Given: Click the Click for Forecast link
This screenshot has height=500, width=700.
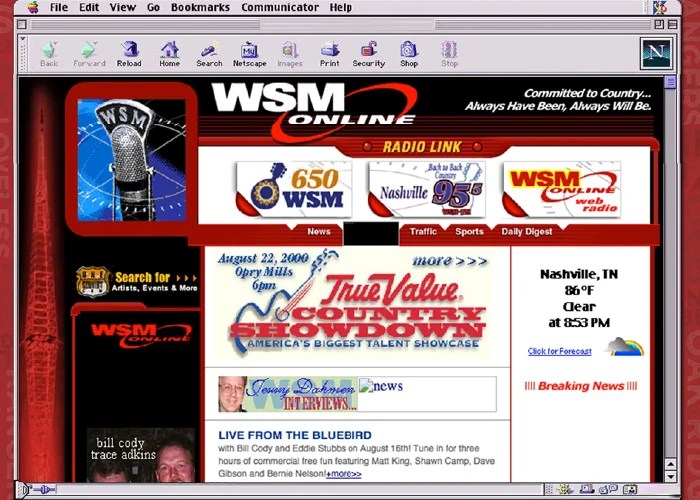Looking at the screenshot, I should coord(559,351).
